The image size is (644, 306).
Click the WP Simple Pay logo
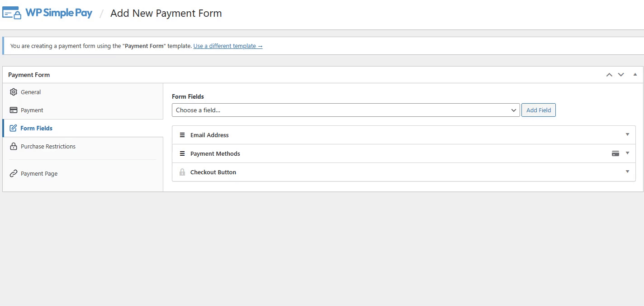[47, 13]
